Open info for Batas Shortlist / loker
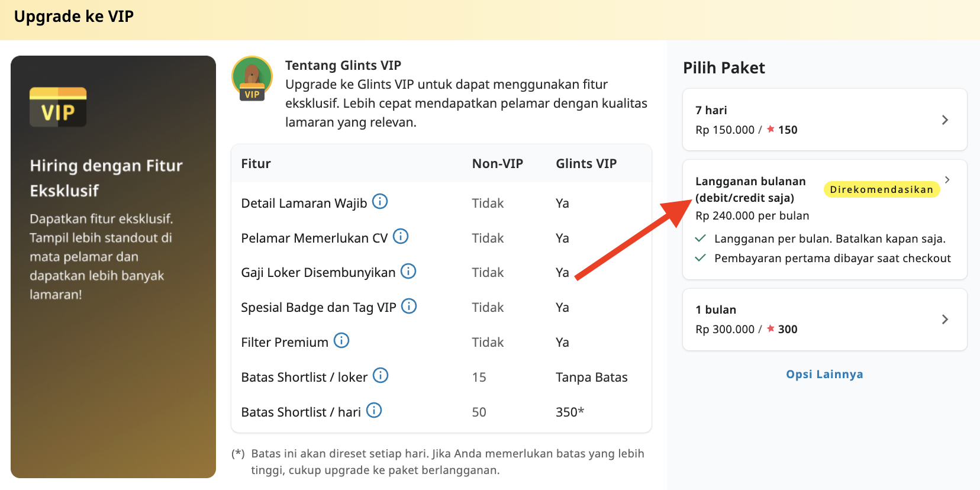The width and height of the screenshot is (980, 490). coord(381,375)
